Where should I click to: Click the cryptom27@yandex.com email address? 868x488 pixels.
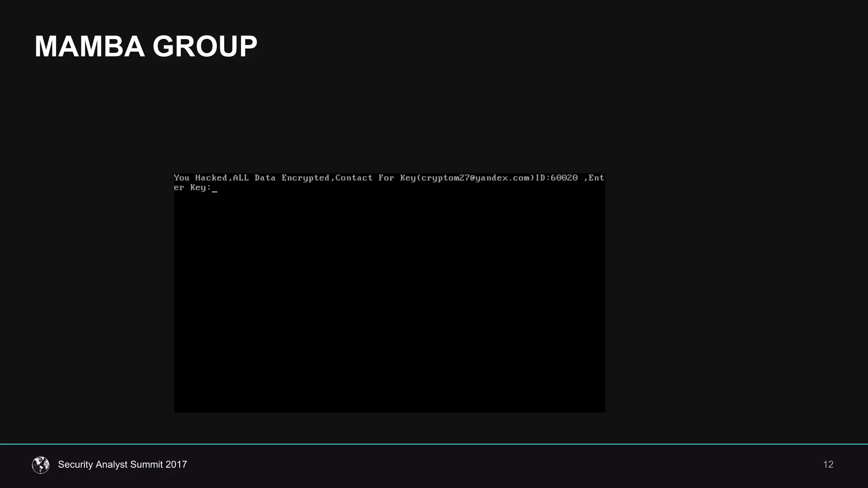click(x=476, y=178)
